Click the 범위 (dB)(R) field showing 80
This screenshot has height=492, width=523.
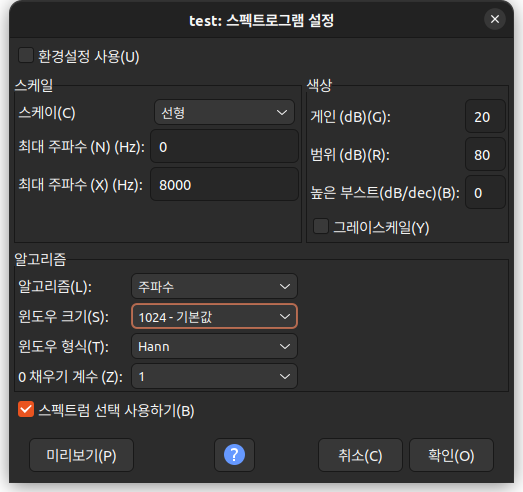point(485,154)
